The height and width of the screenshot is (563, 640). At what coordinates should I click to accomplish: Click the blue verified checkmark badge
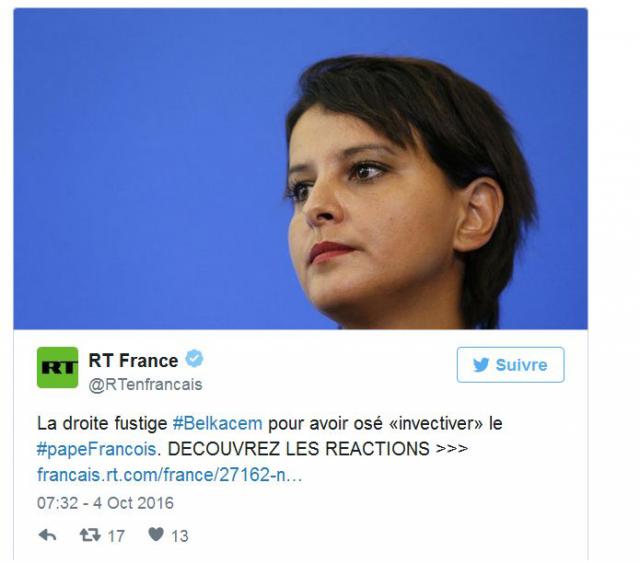[194, 359]
